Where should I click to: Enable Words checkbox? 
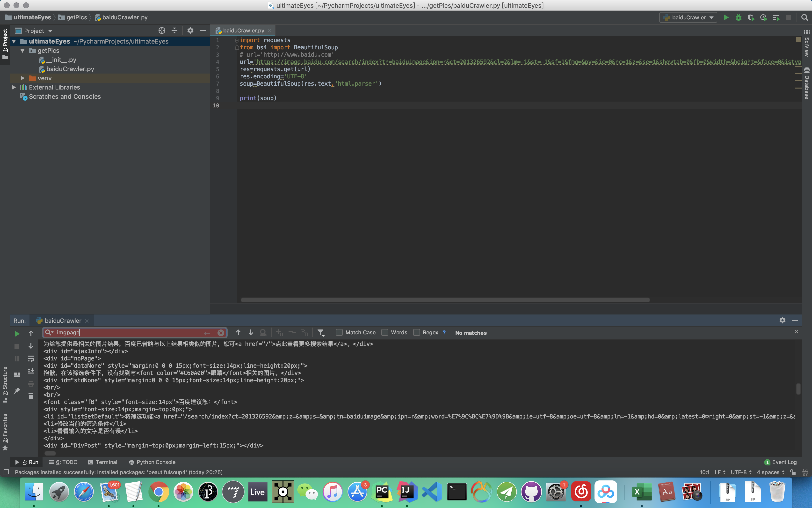385,332
